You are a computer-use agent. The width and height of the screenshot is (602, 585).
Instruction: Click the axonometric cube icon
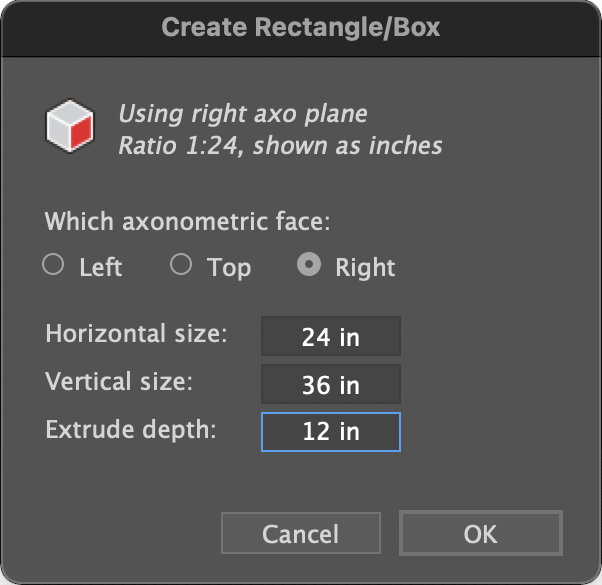(x=69, y=126)
